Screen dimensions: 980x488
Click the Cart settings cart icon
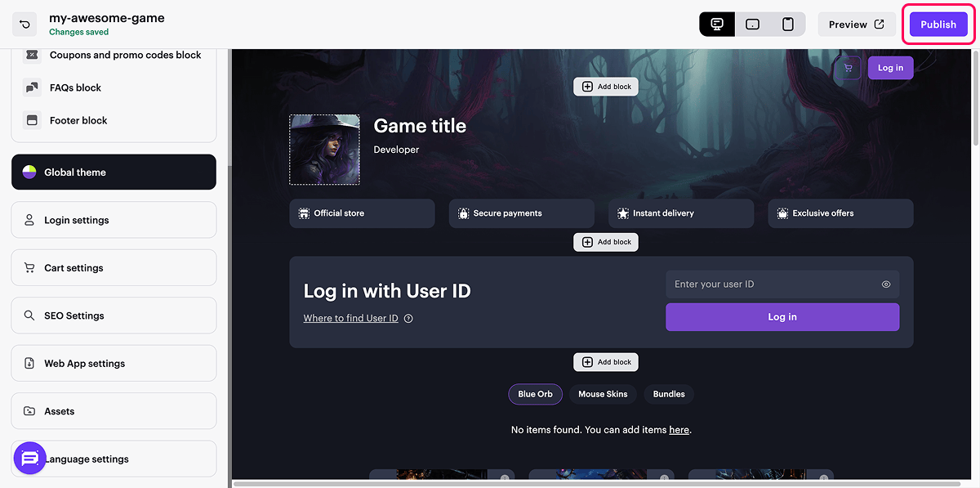pos(29,268)
